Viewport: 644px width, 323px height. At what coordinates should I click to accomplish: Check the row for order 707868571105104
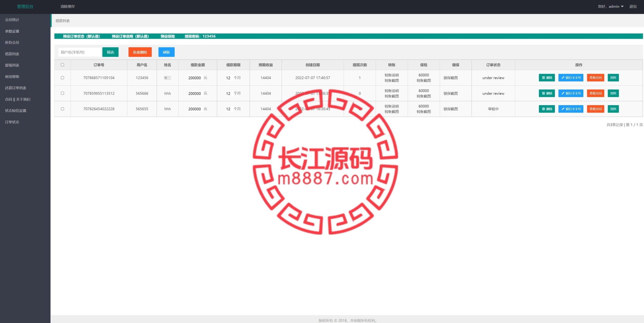62,78
